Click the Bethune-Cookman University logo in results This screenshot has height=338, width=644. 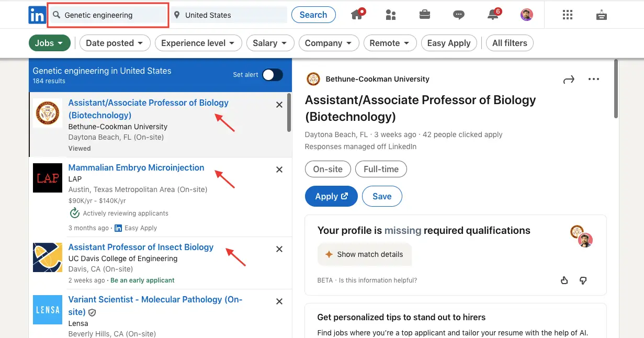48,113
